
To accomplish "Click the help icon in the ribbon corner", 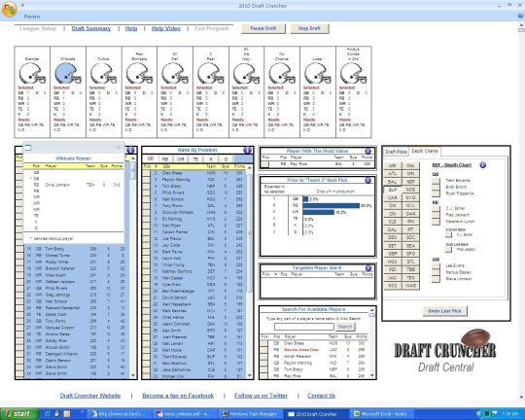I will 521,17.
